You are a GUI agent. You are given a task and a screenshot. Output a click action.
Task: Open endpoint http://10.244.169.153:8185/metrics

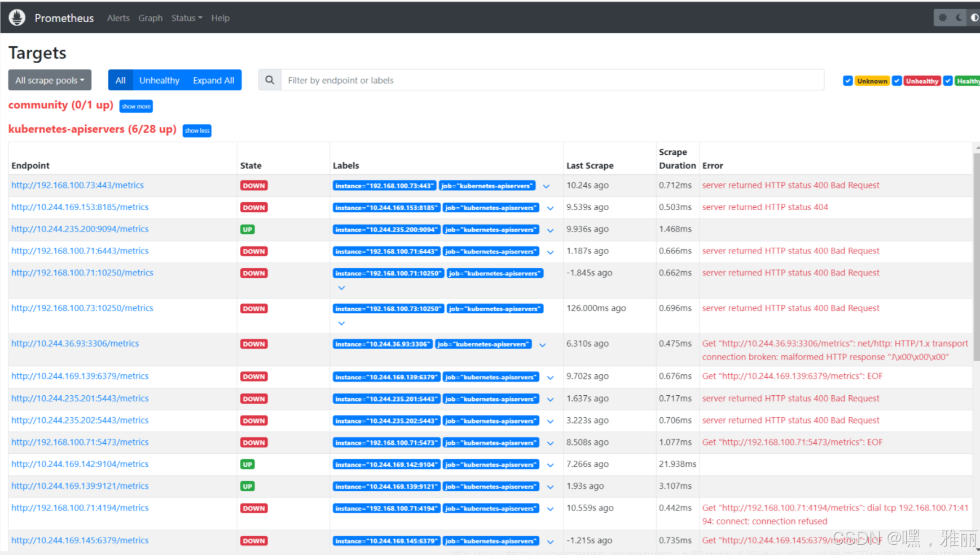pyautogui.click(x=80, y=207)
